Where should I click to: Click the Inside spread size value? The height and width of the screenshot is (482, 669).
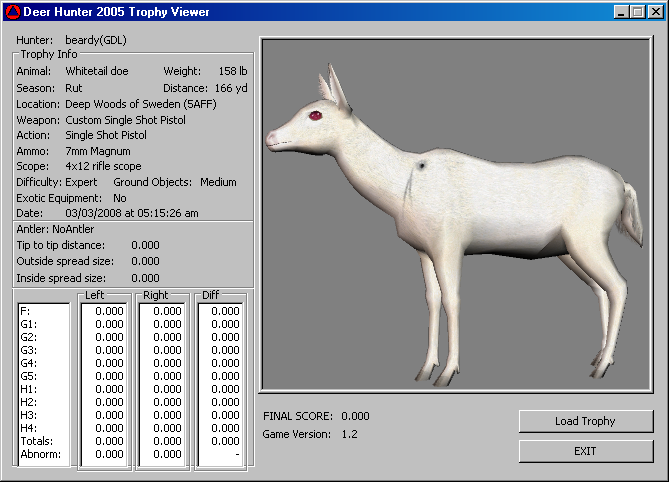[145, 278]
